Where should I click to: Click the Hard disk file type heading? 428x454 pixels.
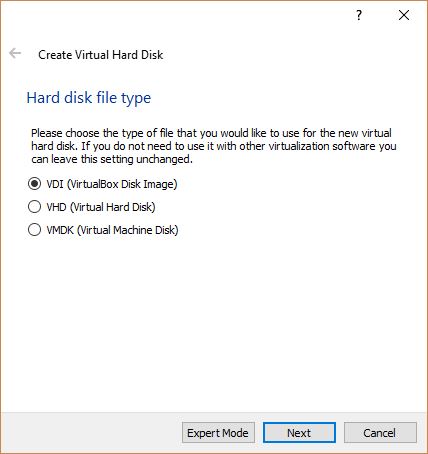(x=89, y=98)
